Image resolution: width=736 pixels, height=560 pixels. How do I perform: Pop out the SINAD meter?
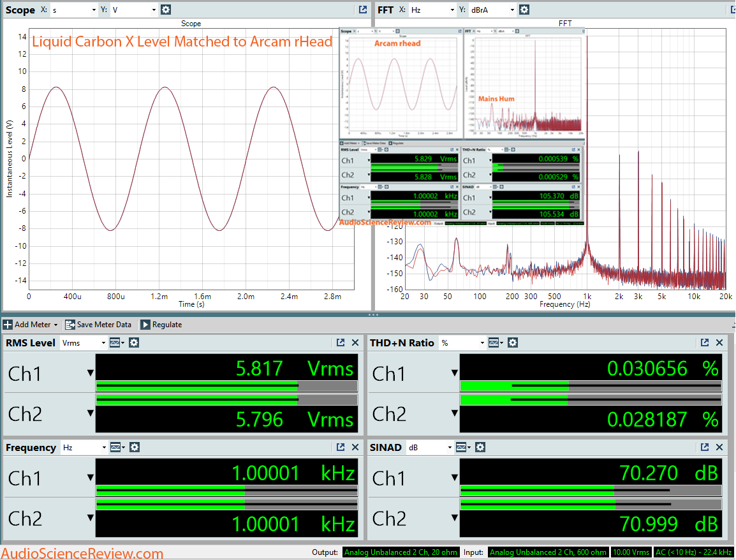click(x=705, y=447)
